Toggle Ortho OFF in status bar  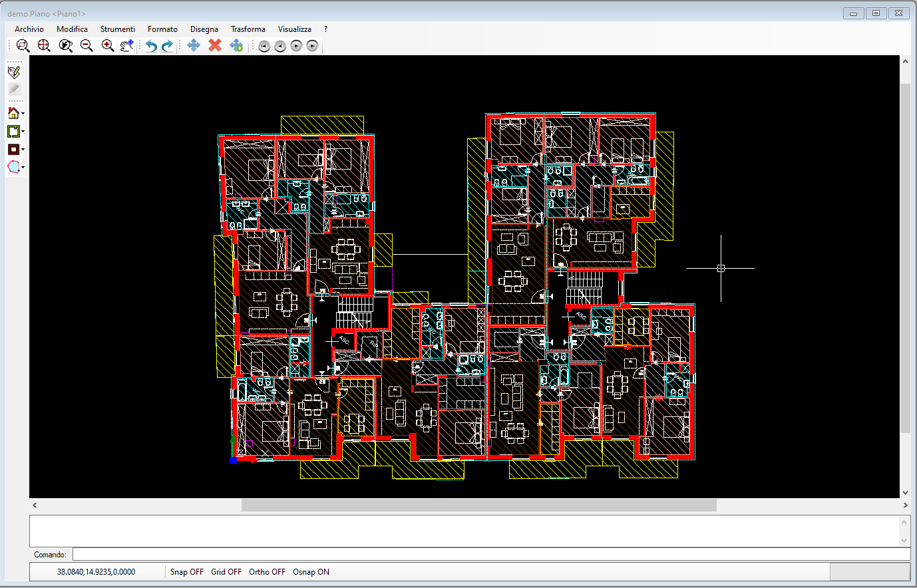pyautogui.click(x=267, y=572)
